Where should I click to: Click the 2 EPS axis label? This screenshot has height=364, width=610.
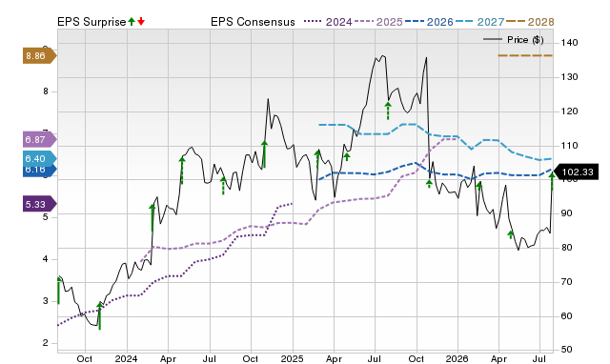tap(46, 343)
